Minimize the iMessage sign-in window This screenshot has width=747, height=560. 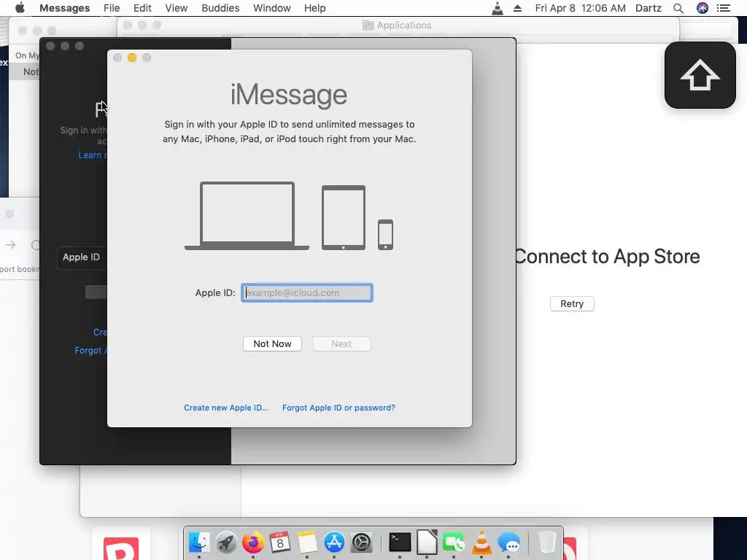pyautogui.click(x=132, y=58)
